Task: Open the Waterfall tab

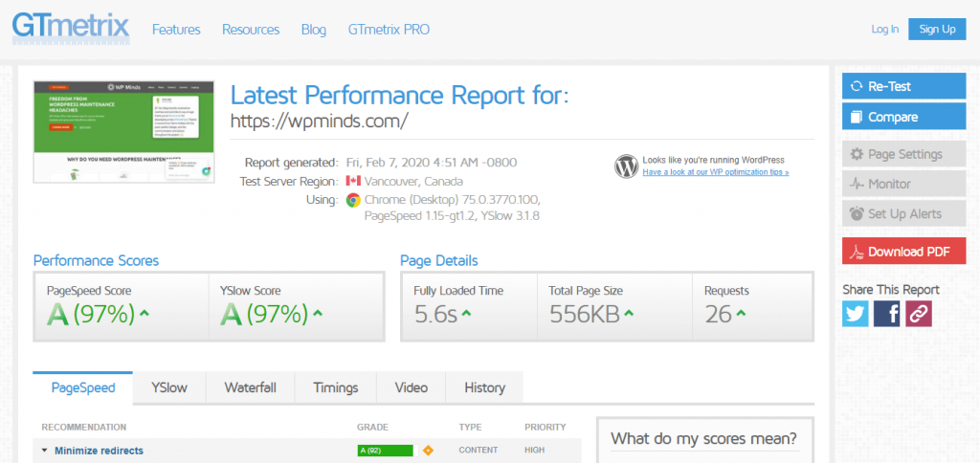Action: [x=250, y=387]
